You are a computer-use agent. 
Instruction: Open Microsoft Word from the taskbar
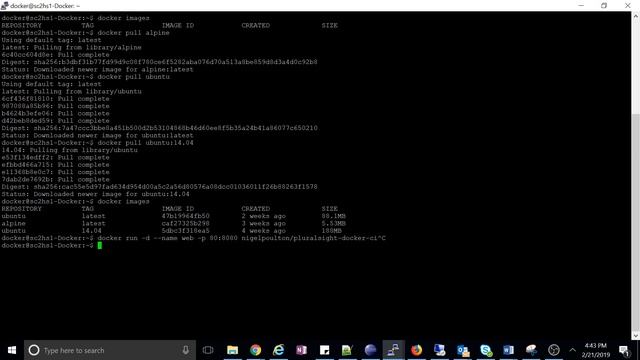click(x=509, y=350)
